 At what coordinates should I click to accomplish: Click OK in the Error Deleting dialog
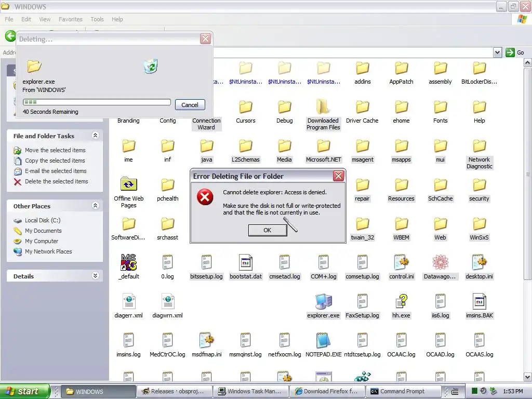[268, 230]
